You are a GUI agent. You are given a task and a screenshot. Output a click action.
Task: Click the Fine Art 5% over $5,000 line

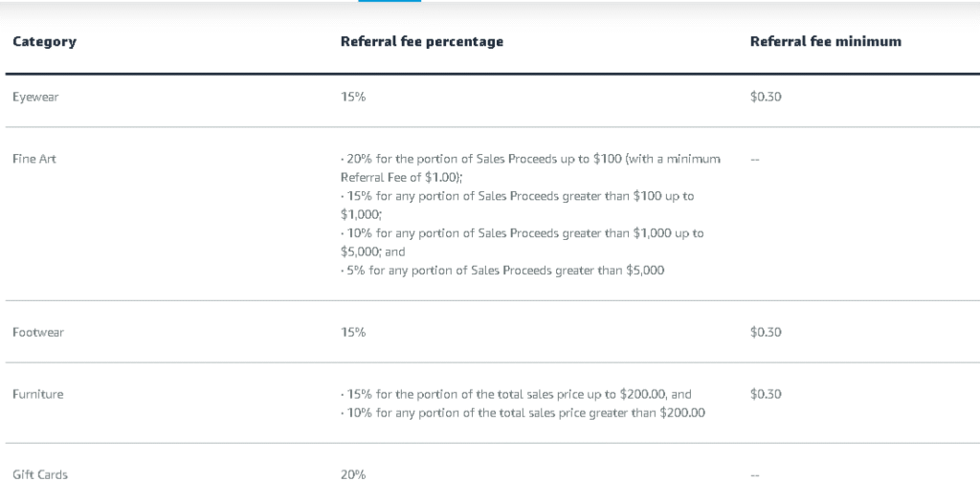501,271
